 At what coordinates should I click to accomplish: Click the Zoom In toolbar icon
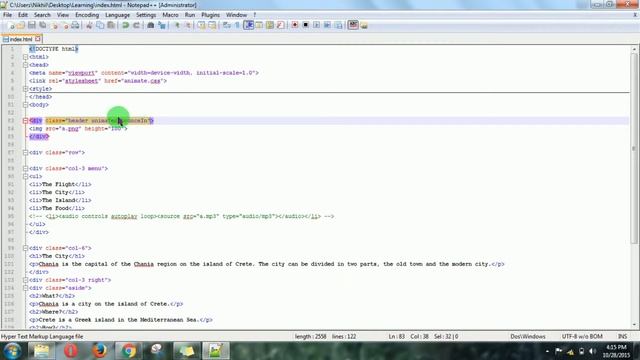pos(177,25)
